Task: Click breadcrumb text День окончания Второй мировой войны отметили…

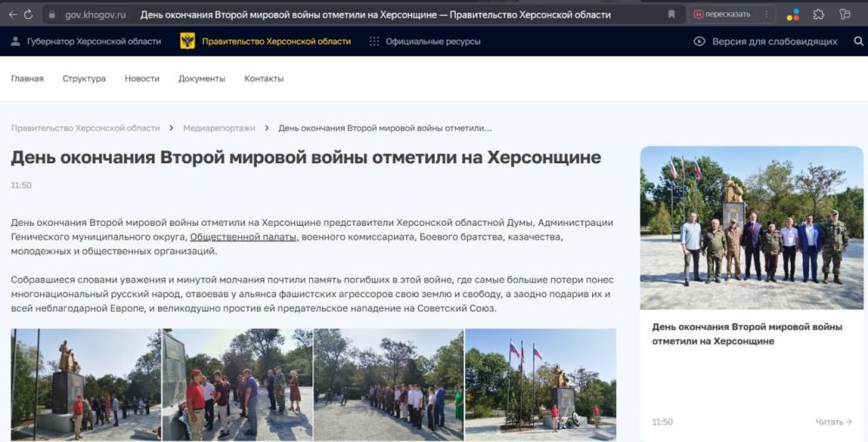Action: (x=385, y=128)
